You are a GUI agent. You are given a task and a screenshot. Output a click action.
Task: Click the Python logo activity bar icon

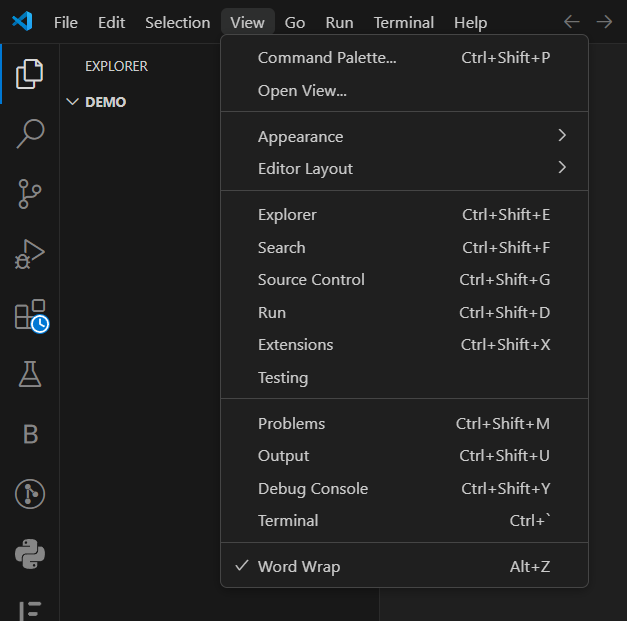[30, 553]
